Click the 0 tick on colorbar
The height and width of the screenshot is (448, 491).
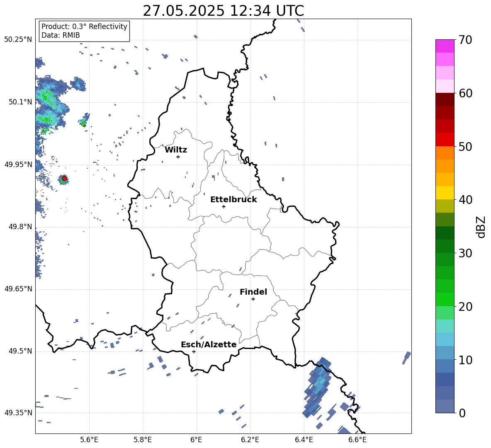462,413
